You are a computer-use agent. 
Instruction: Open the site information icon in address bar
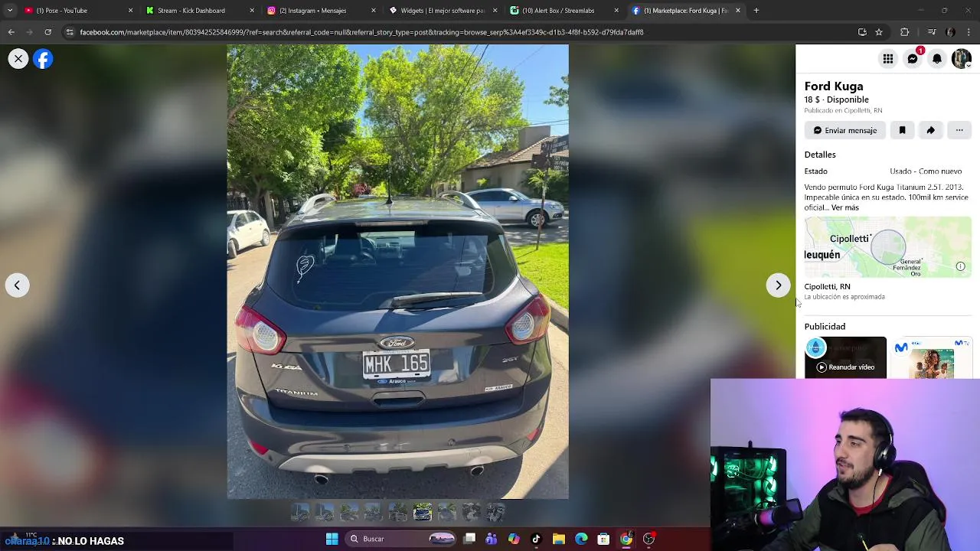(x=70, y=32)
